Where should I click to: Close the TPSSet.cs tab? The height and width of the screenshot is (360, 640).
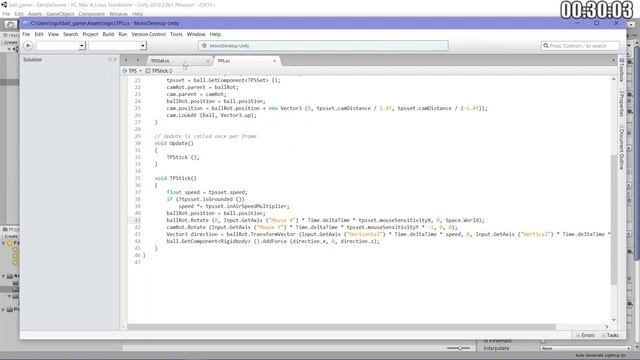(x=208, y=61)
